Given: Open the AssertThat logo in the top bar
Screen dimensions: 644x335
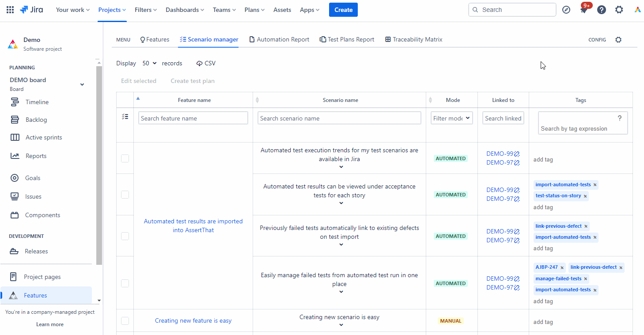Looking at the screenshot, I should [x=638, y=9].
